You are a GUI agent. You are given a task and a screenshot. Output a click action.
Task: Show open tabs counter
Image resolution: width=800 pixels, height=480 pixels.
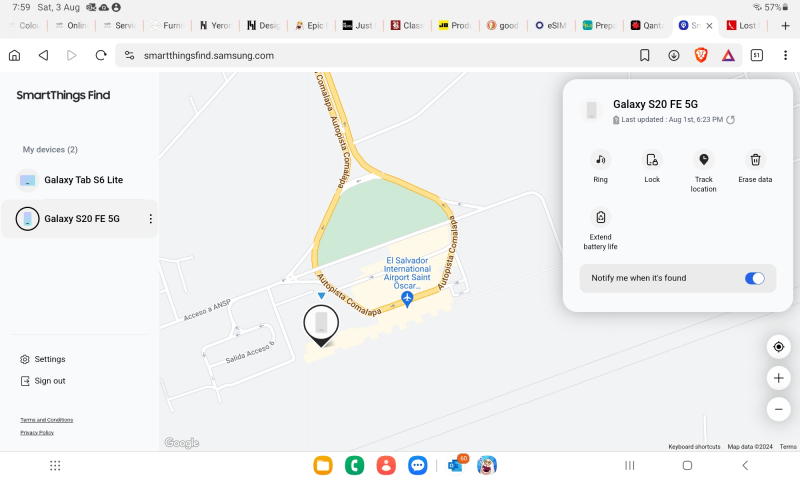tap(757, 56)
